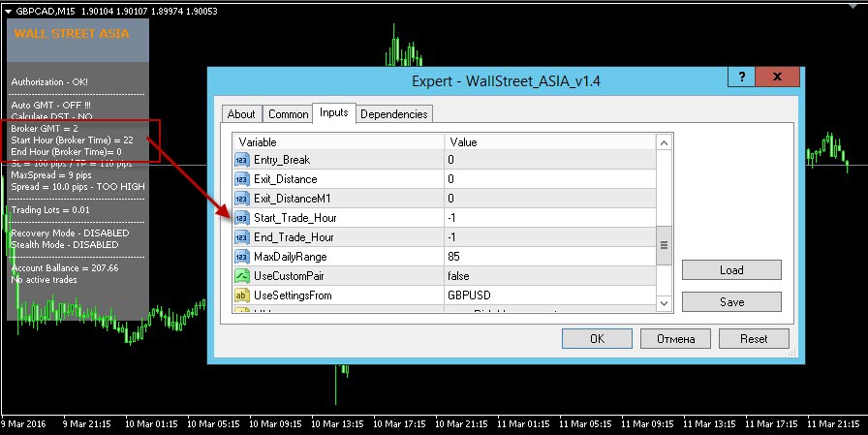This screenshot has height=435, width=868.
Task: Select the UseSettingsFrom GBPUSD value
Action: [x=550, y=295]
